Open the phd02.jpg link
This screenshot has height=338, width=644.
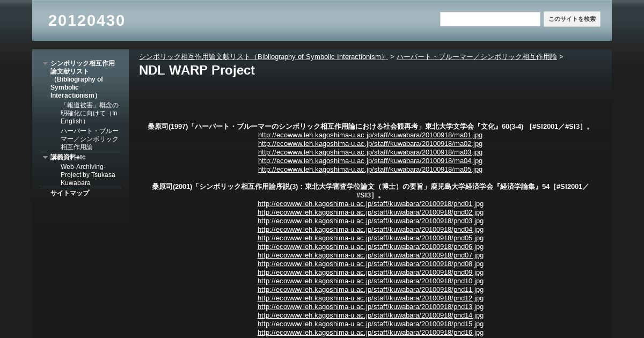[x=370, y=212]
